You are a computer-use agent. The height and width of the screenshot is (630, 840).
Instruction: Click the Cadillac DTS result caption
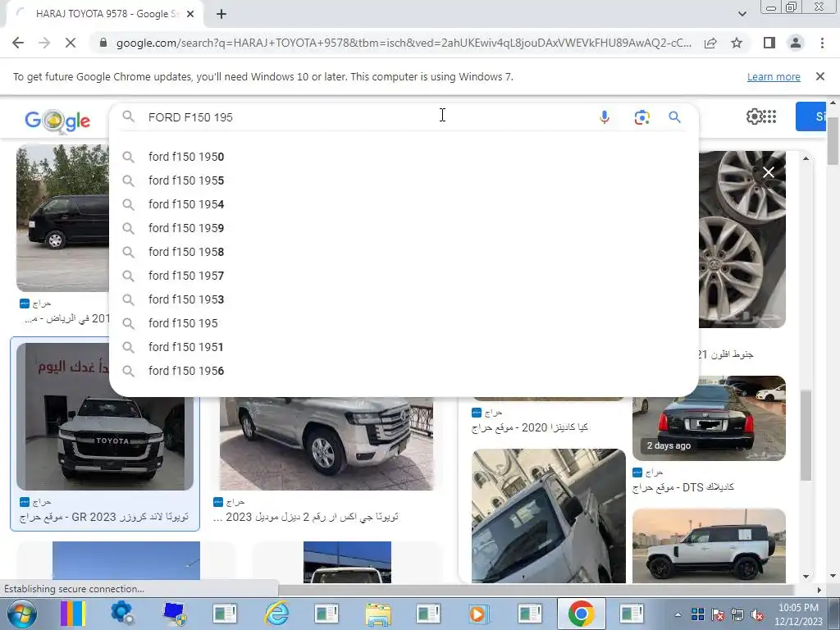(683, 487)
